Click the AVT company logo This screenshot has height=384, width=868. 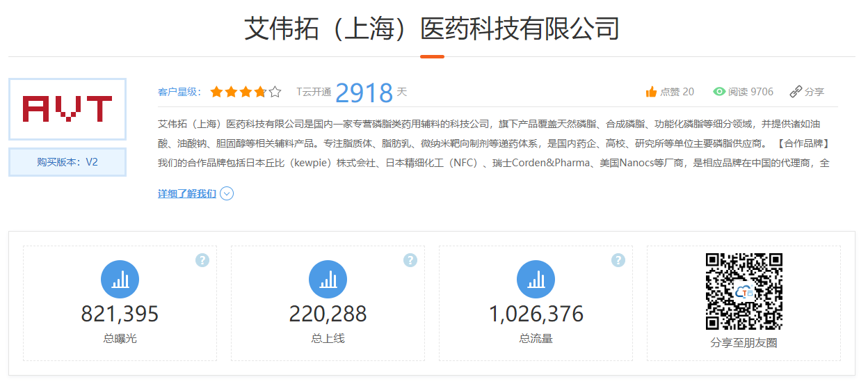point(67,109)
